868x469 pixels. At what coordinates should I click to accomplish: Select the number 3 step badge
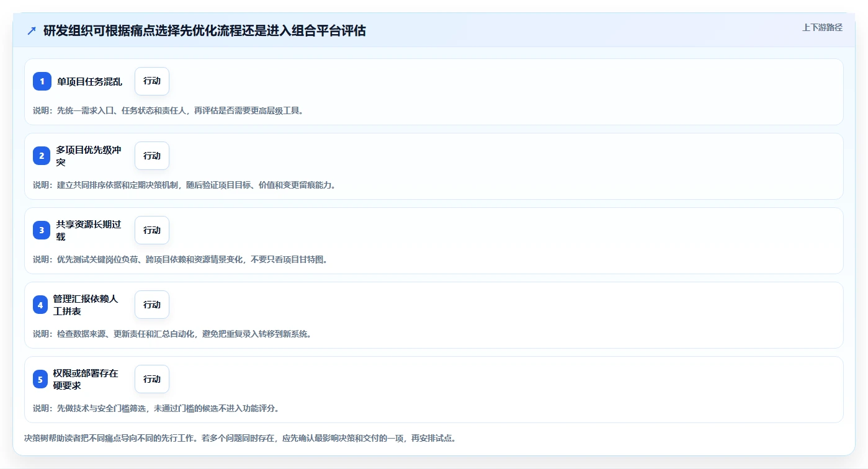(42, 230)
